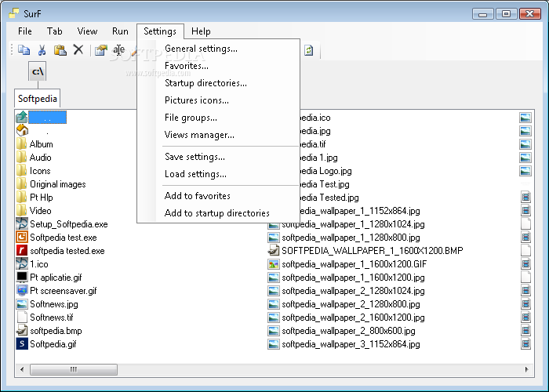
Task: Open the Run menu
Action: [120, 31]
